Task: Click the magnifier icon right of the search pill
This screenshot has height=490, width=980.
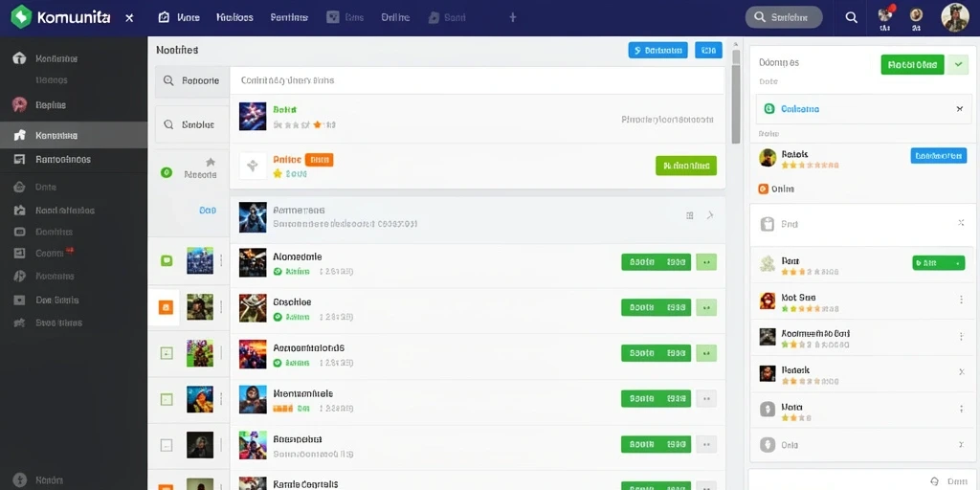Action: [851, 17]
